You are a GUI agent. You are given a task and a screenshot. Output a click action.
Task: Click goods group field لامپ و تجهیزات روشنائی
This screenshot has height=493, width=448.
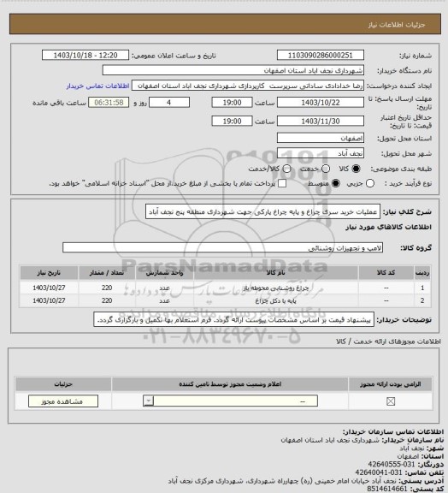[222, 247]
